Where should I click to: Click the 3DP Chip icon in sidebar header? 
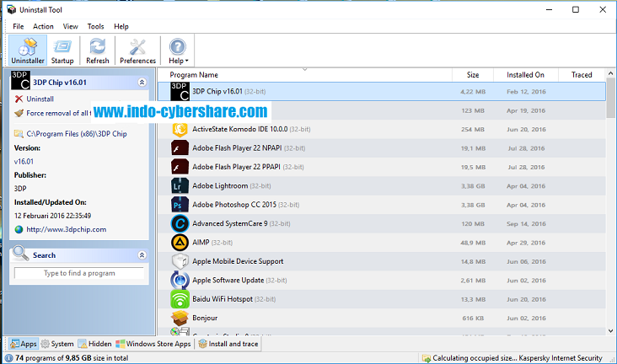(x=20, y=80)
